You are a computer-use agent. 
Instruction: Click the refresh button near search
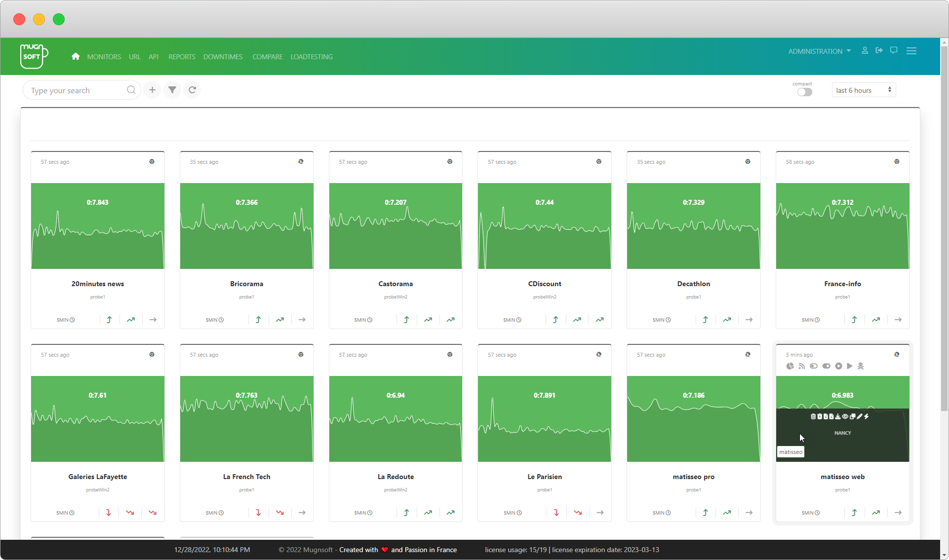click(x=193, y=90)
